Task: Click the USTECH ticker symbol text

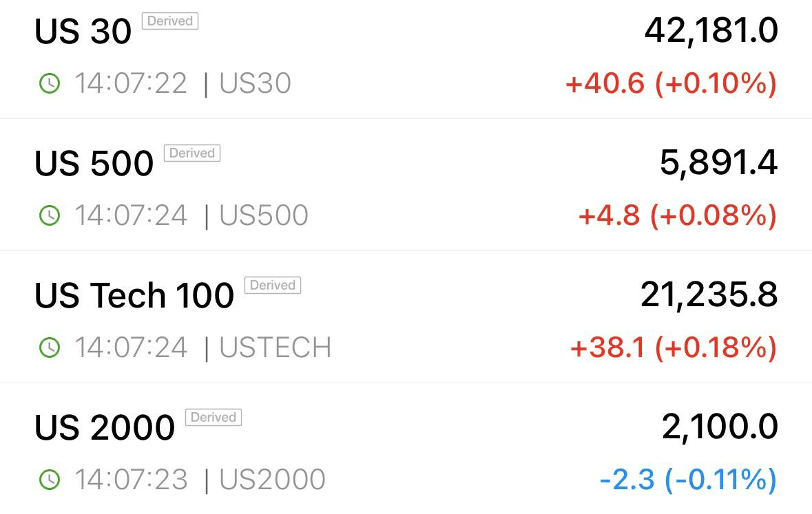Action: click(x=275, y=347)
